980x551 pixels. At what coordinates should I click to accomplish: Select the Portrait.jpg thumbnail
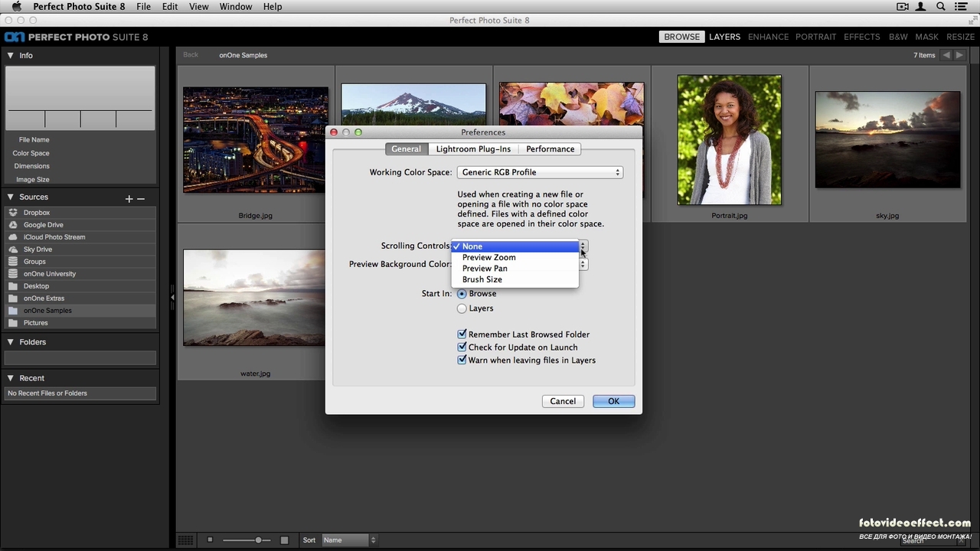[x=729, y=140]
